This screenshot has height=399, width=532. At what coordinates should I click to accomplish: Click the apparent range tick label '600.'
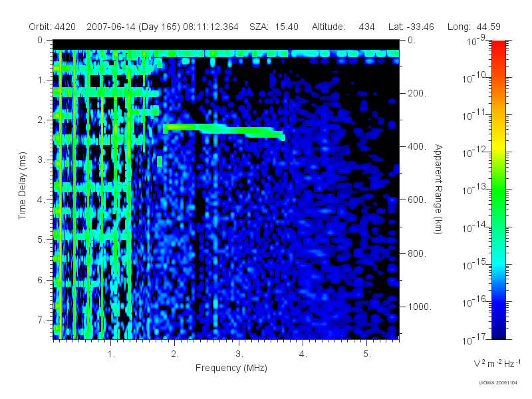click(x=417, y=200)
